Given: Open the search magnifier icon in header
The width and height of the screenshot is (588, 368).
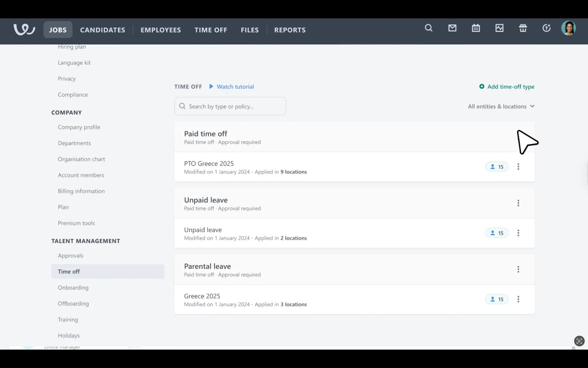Looking at the screenshot, I should click(429, 28).
